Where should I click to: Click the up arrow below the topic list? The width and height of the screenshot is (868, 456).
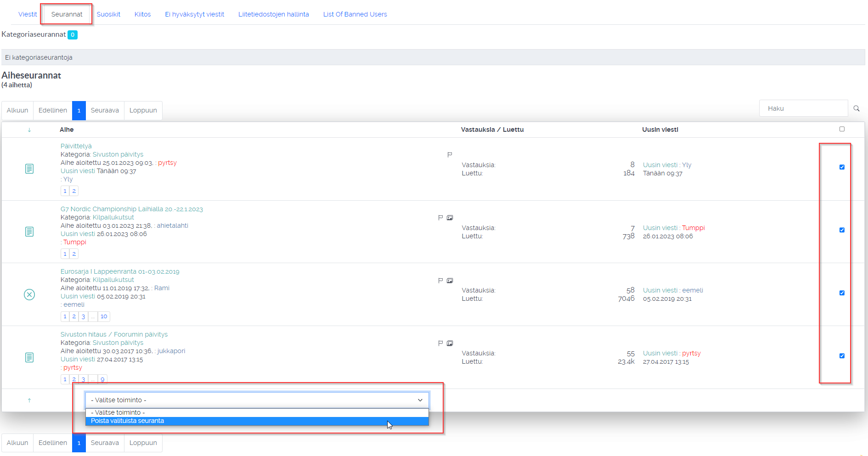click(29, 400)
